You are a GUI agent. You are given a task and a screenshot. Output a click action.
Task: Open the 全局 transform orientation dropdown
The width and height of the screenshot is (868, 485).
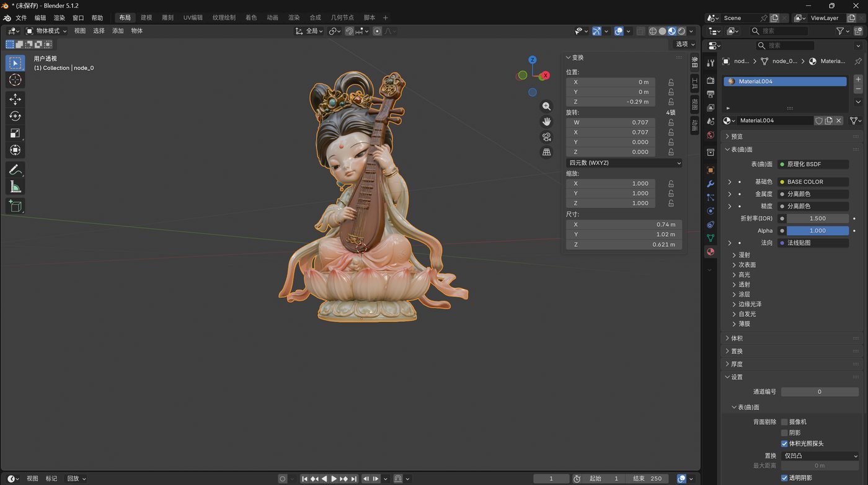click(309, 31)
